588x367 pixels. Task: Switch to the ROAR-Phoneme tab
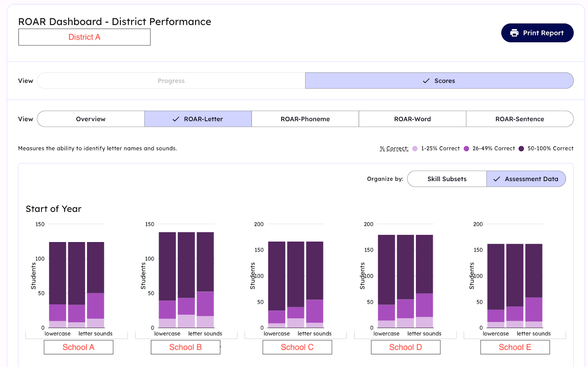305,119
